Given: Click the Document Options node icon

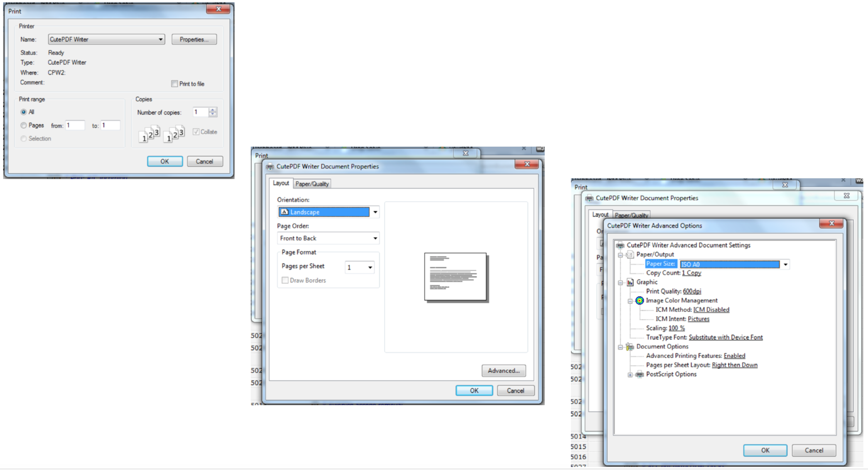Looking at the screenshot, I should coord(630,347).
